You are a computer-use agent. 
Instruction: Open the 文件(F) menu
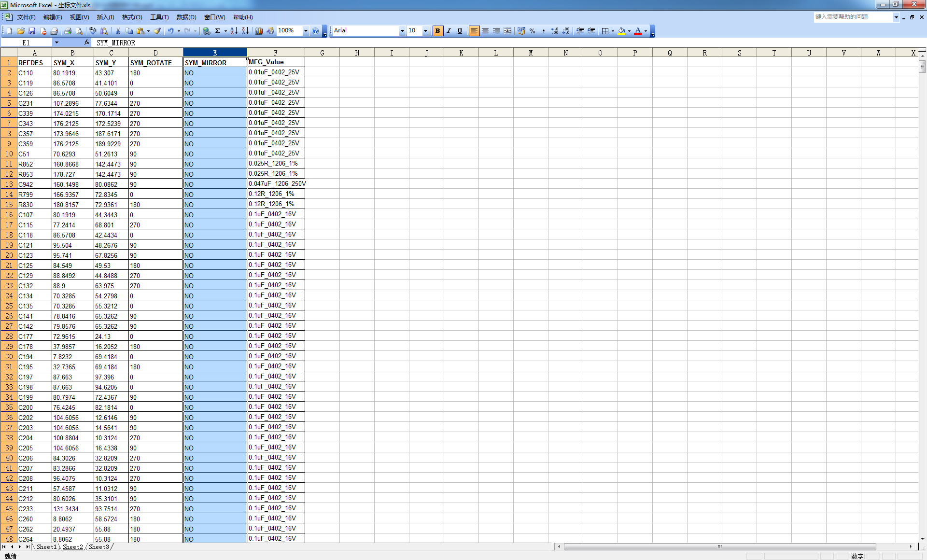[26, 17]
